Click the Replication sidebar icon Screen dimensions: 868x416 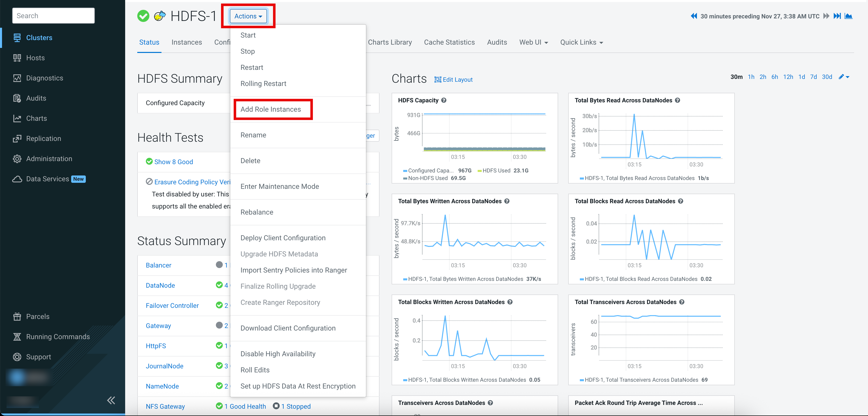point(17,139)
